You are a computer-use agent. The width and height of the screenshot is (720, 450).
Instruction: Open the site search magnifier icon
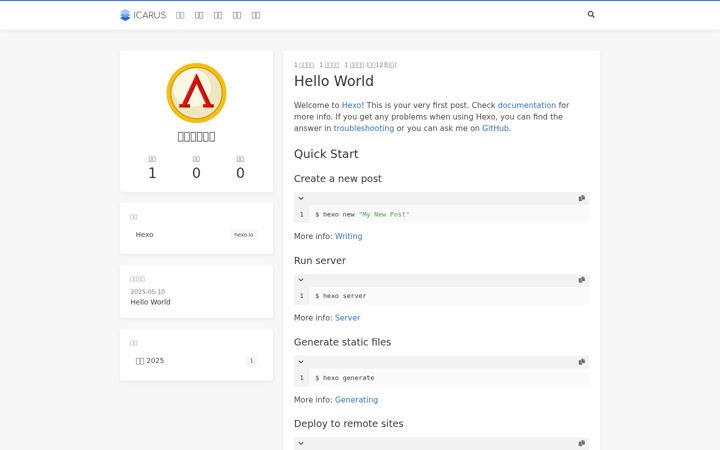tap(591, 15)
